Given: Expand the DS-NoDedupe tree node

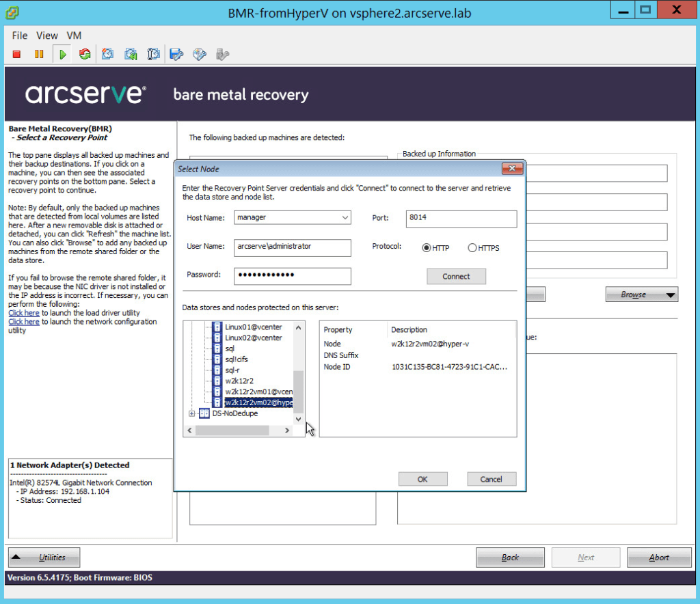Looking at the screenshot, I should tap(191, 413).
